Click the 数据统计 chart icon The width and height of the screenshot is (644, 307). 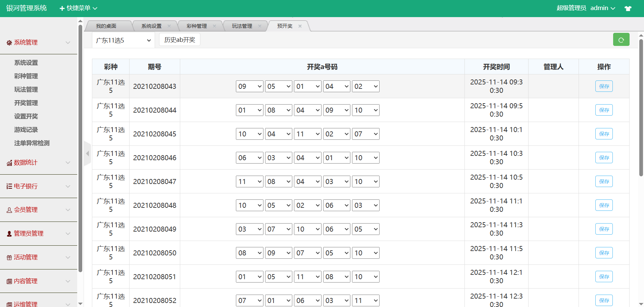pyautogui.click(x=9, y=163)
